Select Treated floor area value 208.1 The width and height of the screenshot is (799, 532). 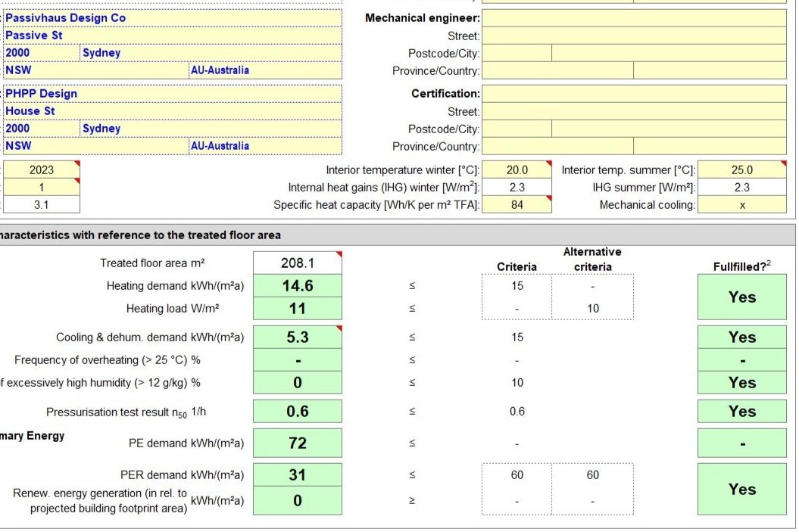(x=298, y=263)
